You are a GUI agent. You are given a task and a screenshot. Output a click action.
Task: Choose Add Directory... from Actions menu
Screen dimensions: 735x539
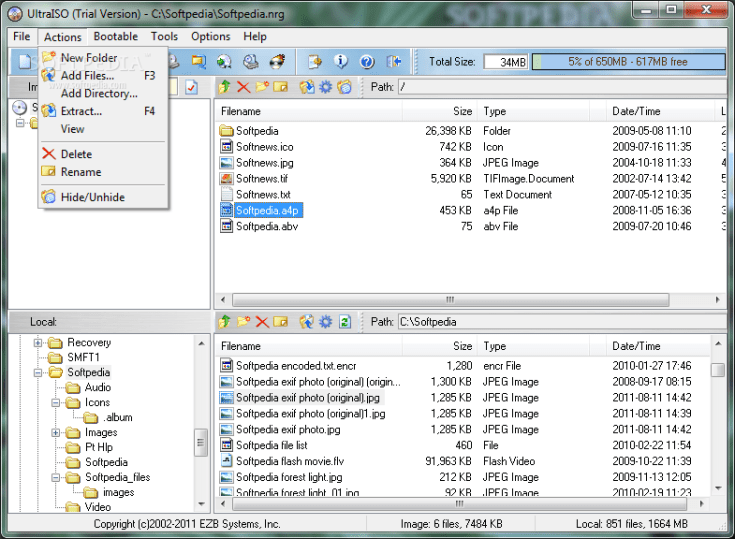[103, 93]
